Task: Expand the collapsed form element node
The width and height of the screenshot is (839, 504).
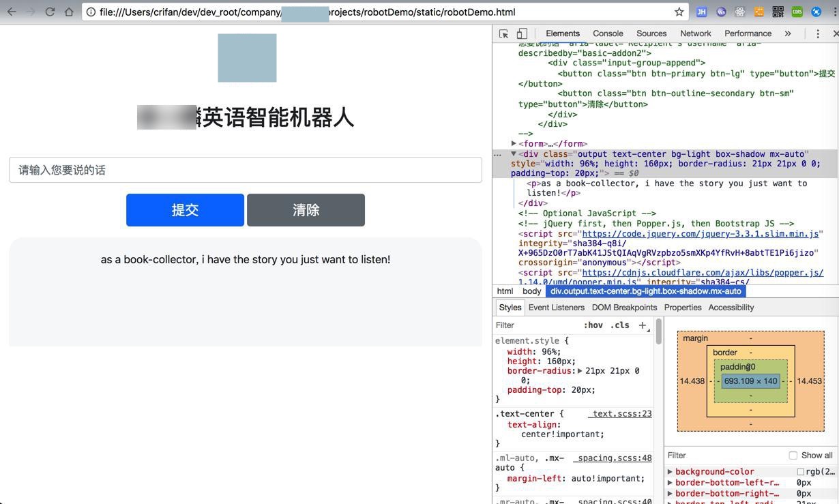Action: 514,143
